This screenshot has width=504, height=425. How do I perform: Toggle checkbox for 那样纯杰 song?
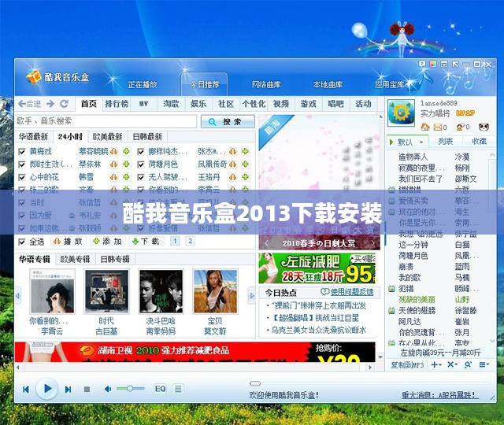click(140, 152)
